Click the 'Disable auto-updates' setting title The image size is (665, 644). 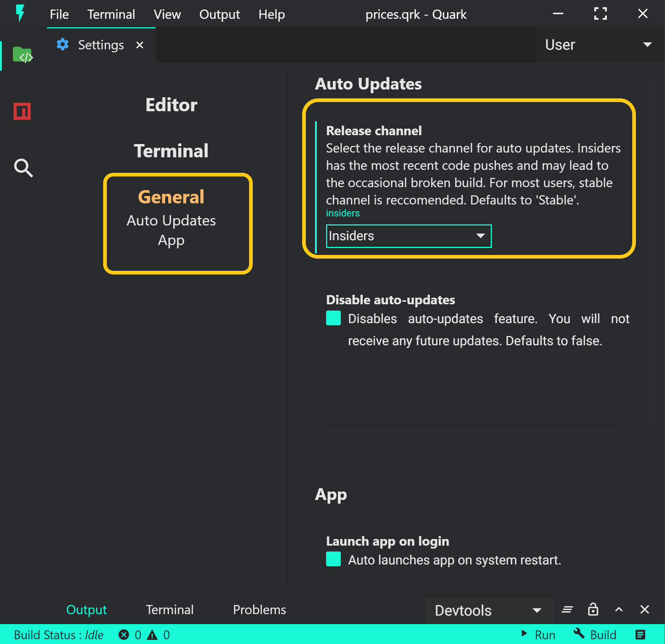(x=391, y=300)
